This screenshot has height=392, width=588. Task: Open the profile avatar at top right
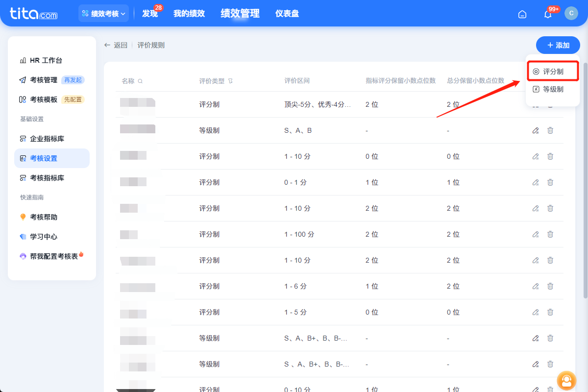(x=571, y=13)
